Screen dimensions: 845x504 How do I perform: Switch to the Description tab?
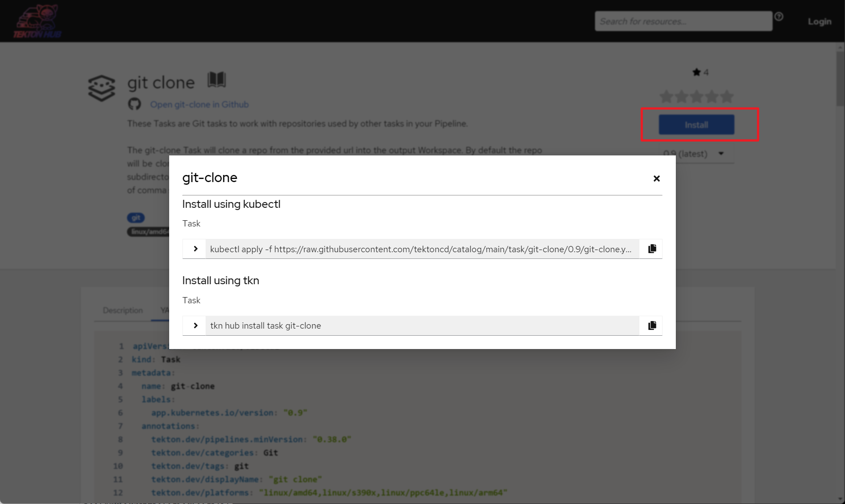pos(123,310)
